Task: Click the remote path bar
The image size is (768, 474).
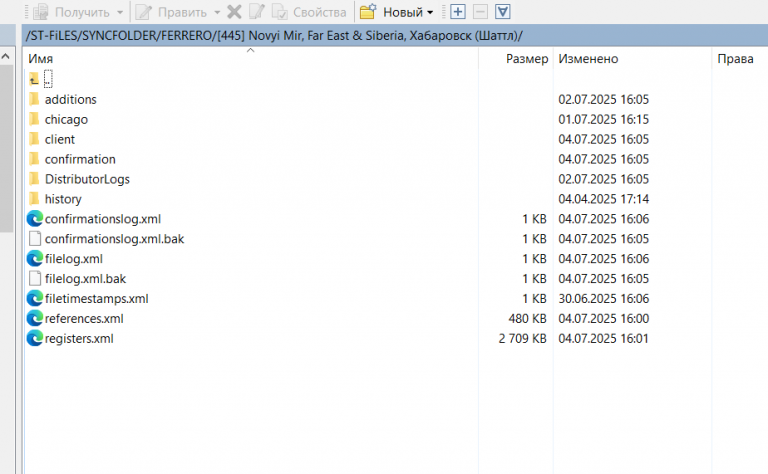Action: pos(395,36)
